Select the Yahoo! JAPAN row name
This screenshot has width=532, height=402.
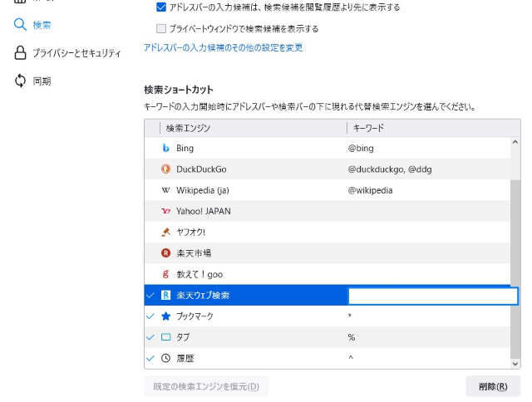coord(204,211)
